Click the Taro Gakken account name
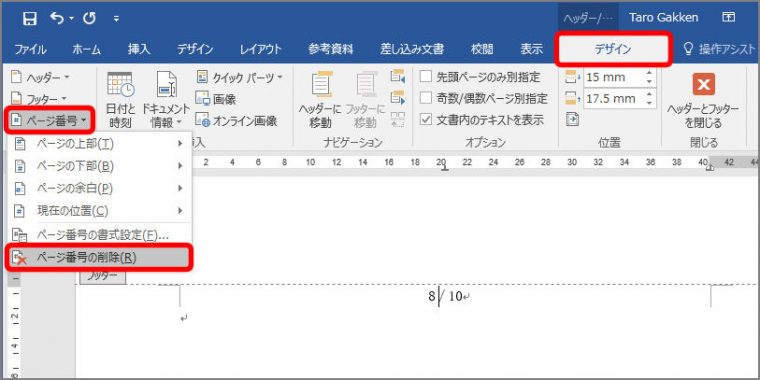 click(x=664, y=18)
